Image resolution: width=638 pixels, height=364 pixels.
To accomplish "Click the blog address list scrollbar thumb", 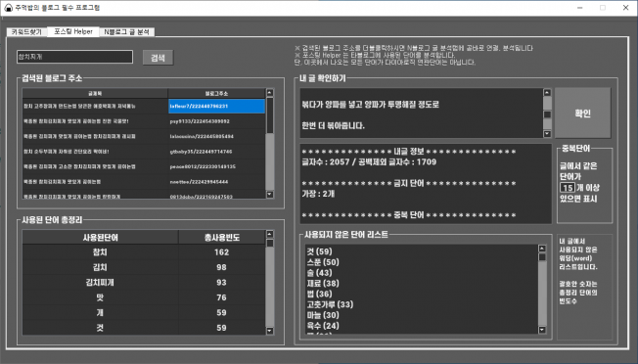I will coord(270,115).
